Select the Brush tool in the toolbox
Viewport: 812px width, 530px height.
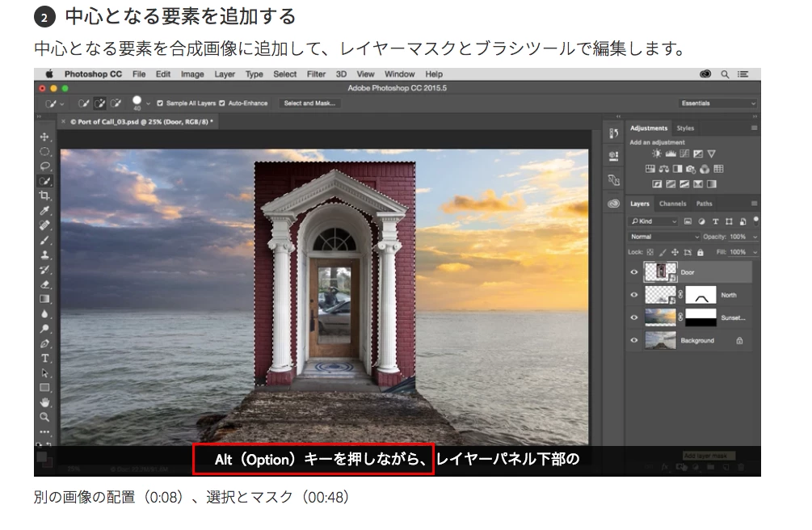45,240
